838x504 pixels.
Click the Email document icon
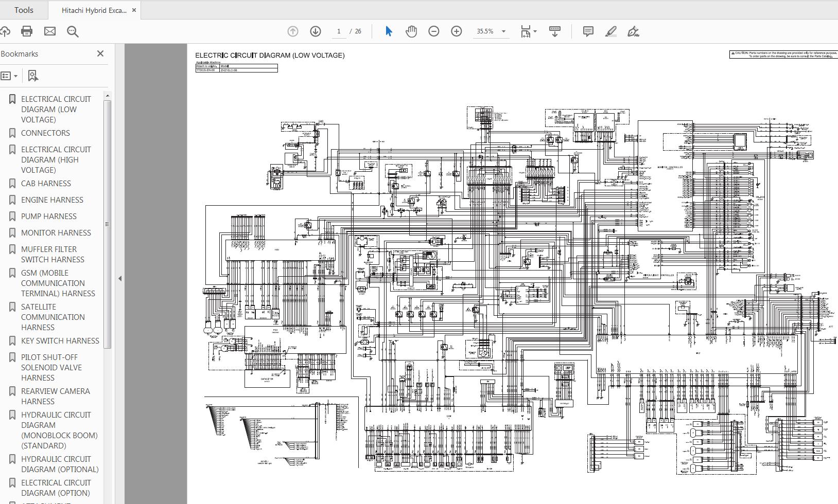pos(49,31)
